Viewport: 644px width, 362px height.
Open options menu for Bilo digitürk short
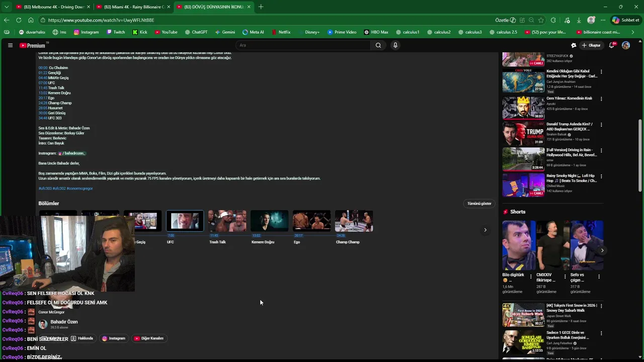tap(531, 277)
